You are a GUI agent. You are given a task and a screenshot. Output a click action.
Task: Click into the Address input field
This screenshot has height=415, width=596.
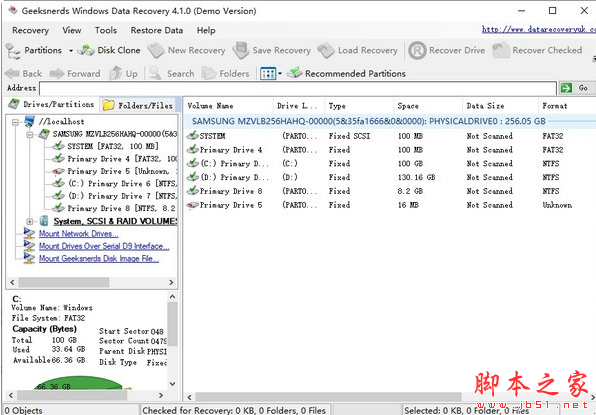298,88
